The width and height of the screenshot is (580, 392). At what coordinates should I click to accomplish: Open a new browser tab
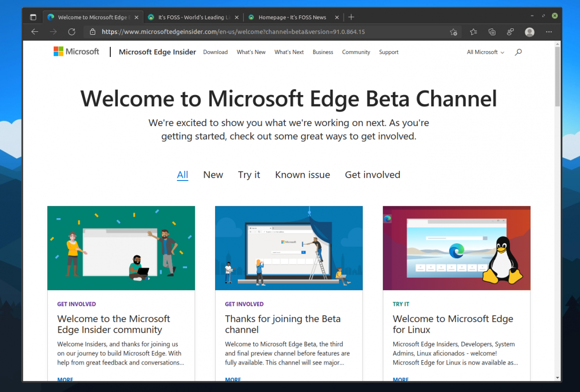tap(351, 16)
